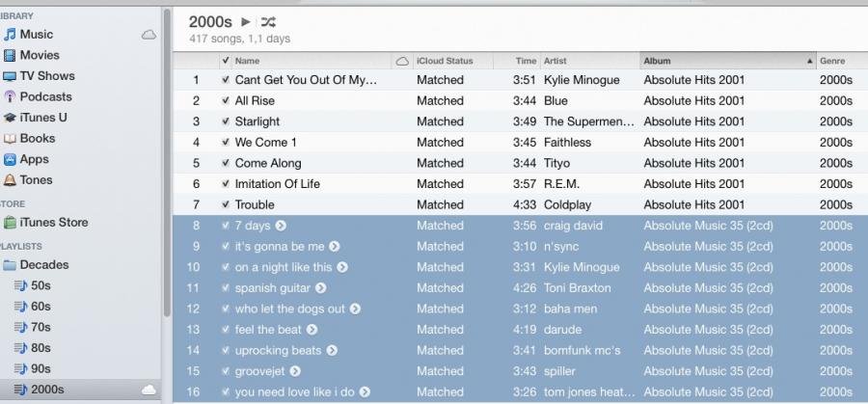Open the 90s playlist
Image resolution: width=868 pixels, height=404 pixels.
(x=41, y=368)
